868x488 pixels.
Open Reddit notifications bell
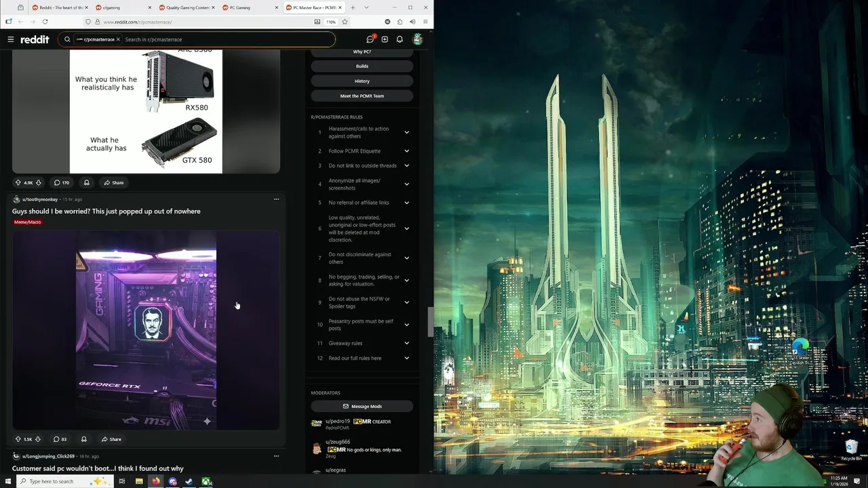[399, 39]
